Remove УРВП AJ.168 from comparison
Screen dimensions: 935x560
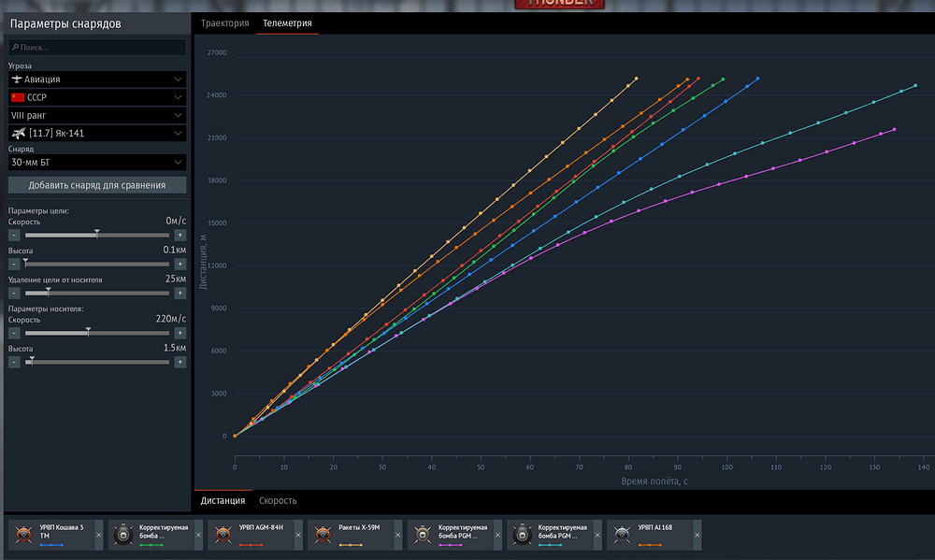[x=698, y=535]
